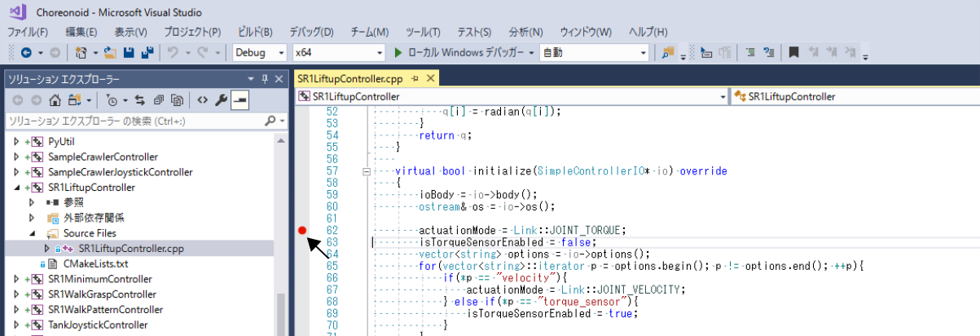Click the Open File folder icon

[112, 53]
